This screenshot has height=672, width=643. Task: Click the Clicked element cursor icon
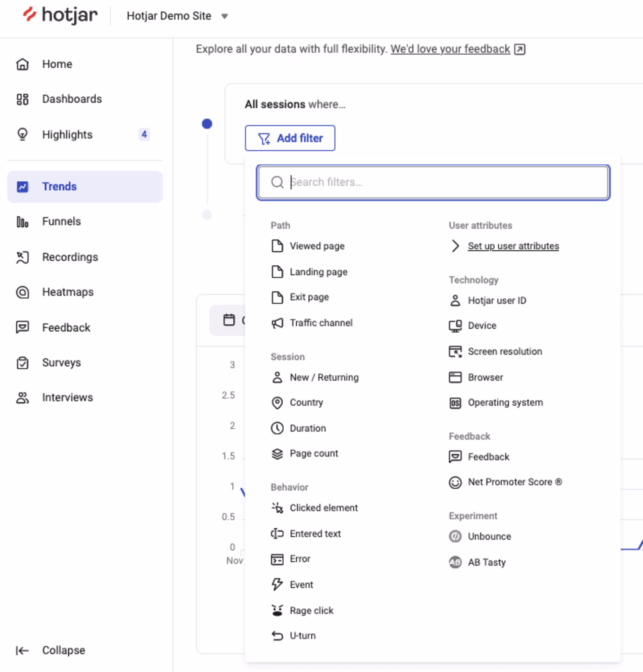coord(277,508)
